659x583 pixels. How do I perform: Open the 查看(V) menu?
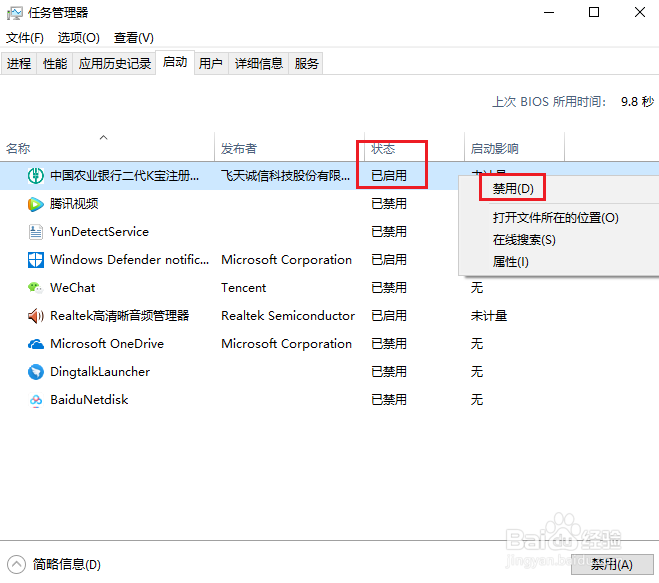(x=134, y=38)
